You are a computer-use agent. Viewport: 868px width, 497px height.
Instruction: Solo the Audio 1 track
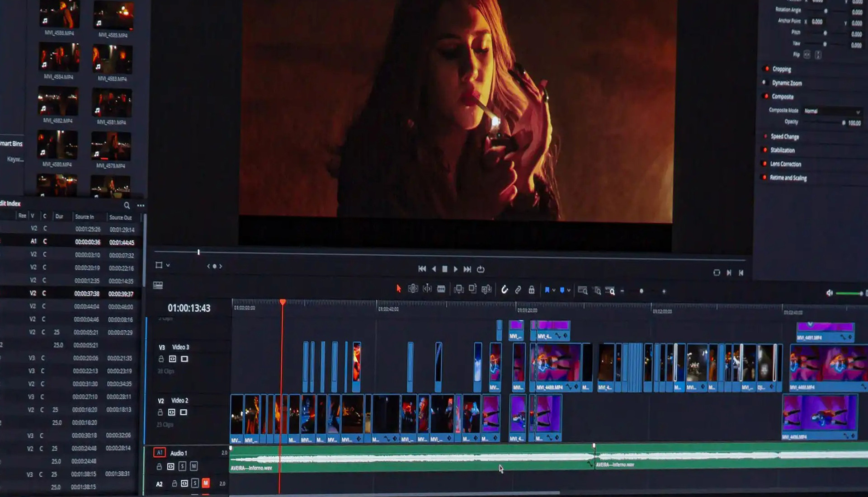[182, 466]
